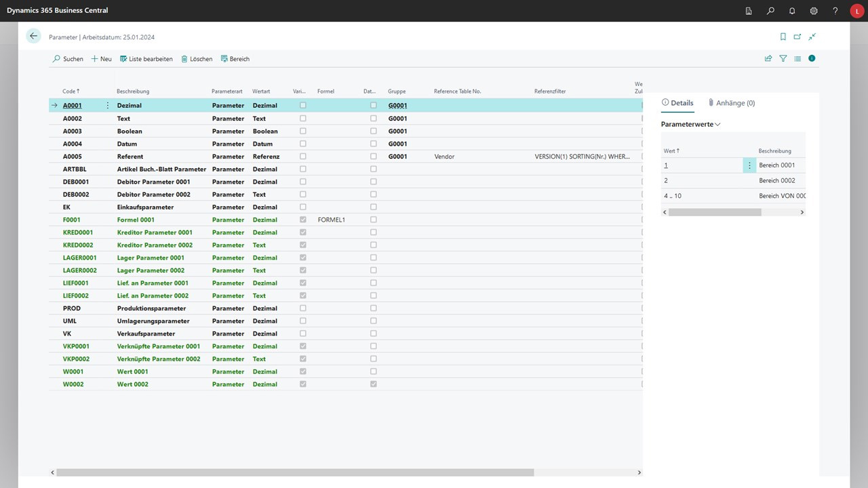Click Vendor reference table cell
868x488 pixels.
444,157
